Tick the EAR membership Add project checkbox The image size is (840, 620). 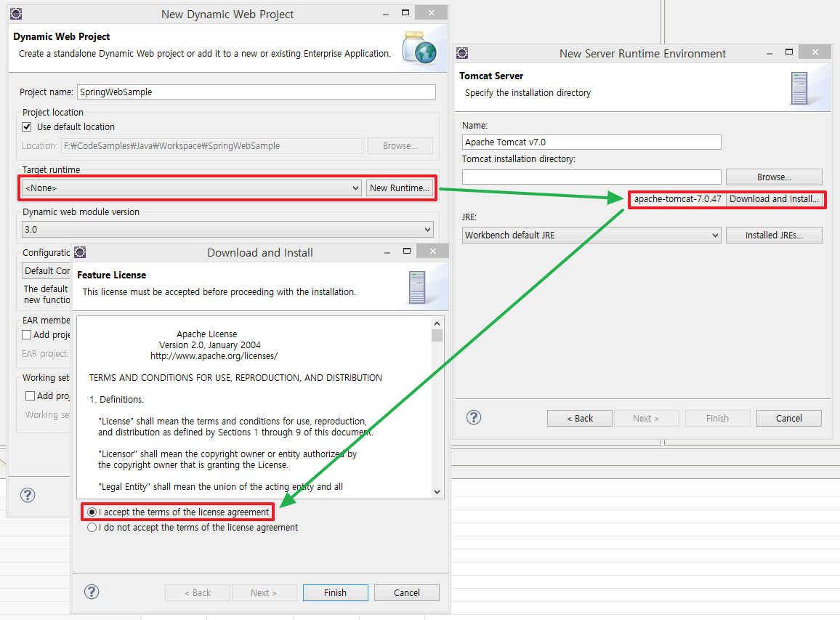[x=26, y=335]
